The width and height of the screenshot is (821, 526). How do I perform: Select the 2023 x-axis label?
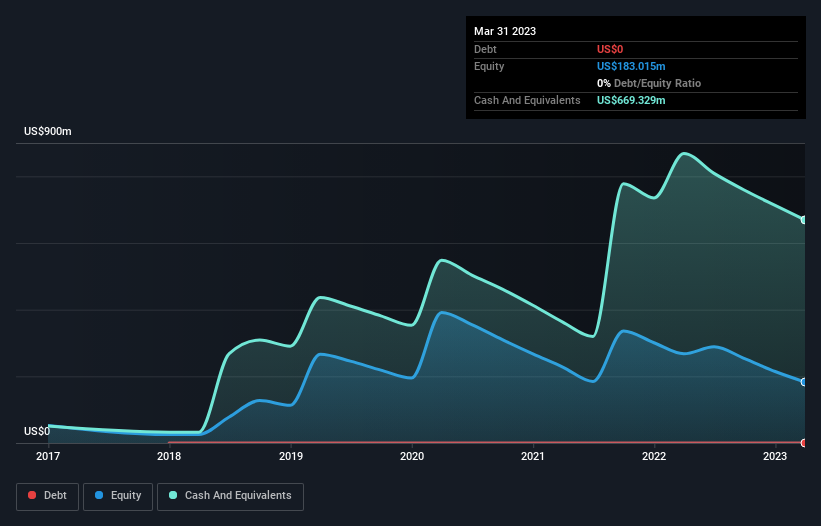[x=775, y=456]
